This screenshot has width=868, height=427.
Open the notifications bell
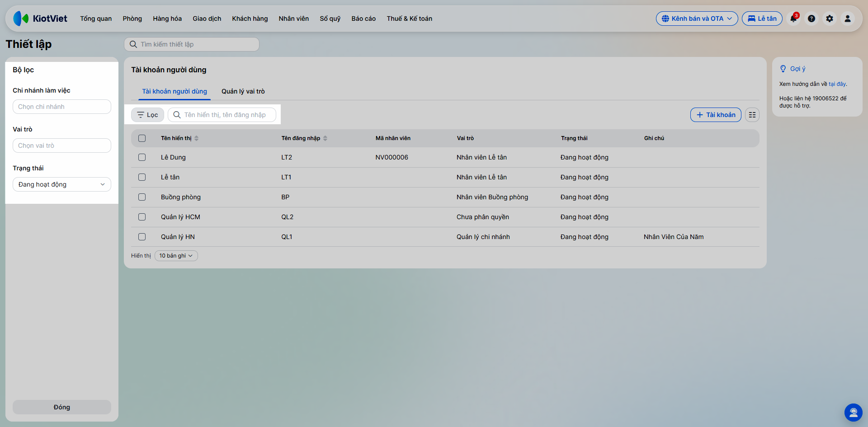click(x=793, y=19)
